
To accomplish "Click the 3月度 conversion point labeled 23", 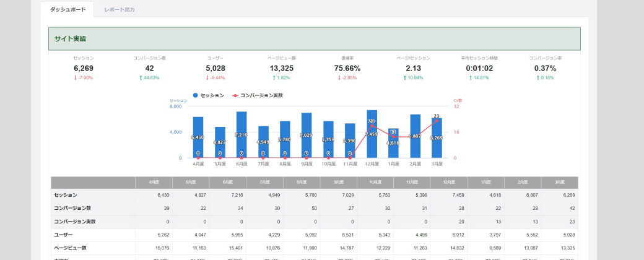I will pyautogui.click(x=437, y=121).
